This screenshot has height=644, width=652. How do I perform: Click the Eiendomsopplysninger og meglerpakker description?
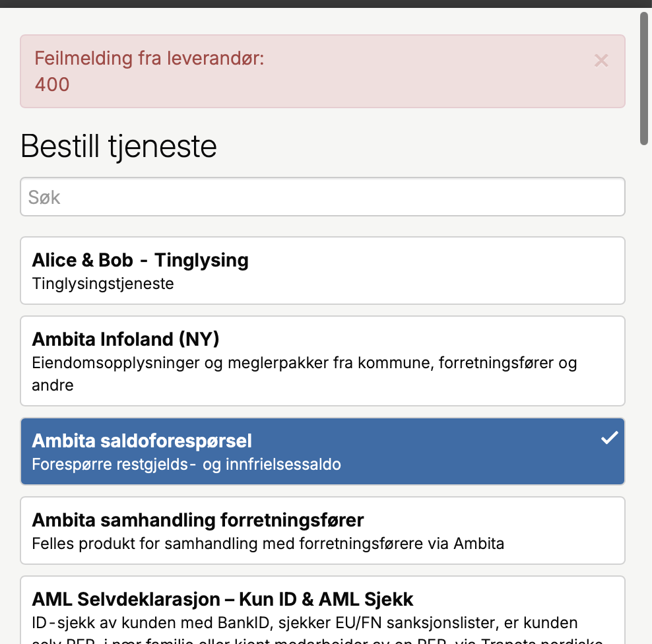[x=304, y=362]
